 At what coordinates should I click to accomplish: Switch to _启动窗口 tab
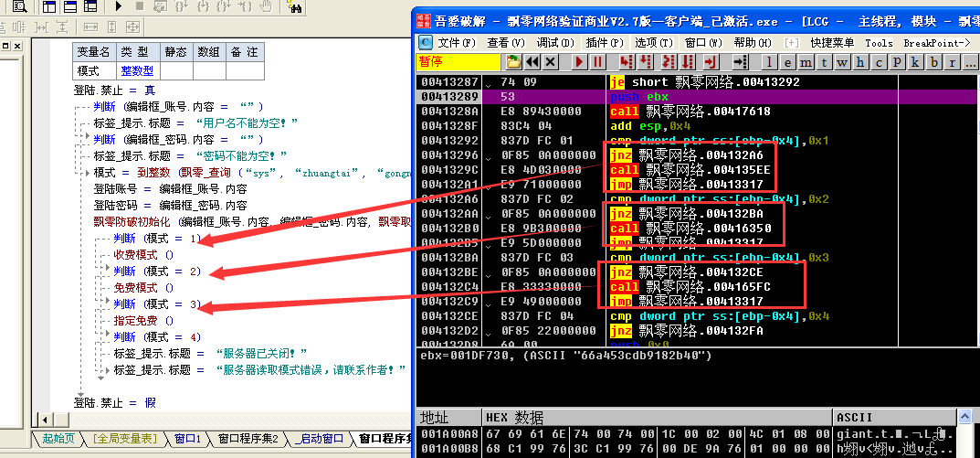pyautogui.click(x=318, y=439)
